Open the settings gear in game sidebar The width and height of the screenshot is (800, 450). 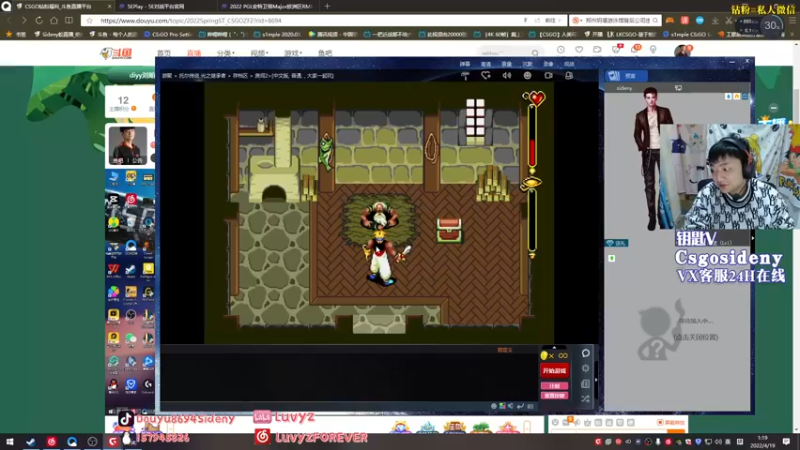tap(586, 368)
